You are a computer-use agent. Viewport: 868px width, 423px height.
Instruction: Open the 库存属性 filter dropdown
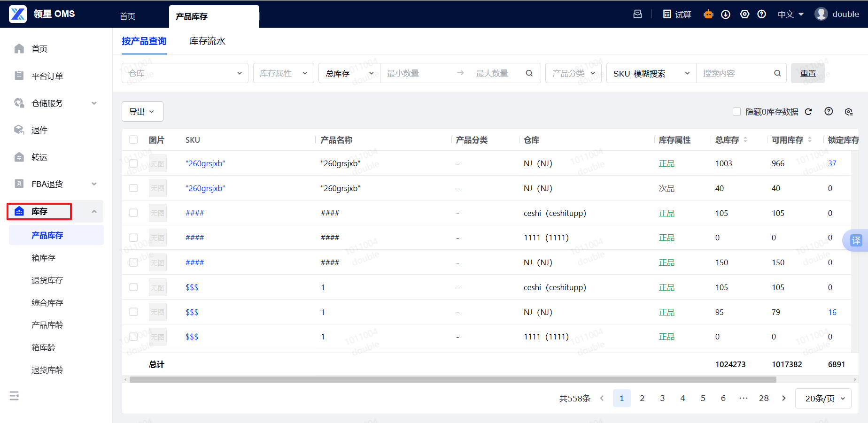[x=283, y=73]
